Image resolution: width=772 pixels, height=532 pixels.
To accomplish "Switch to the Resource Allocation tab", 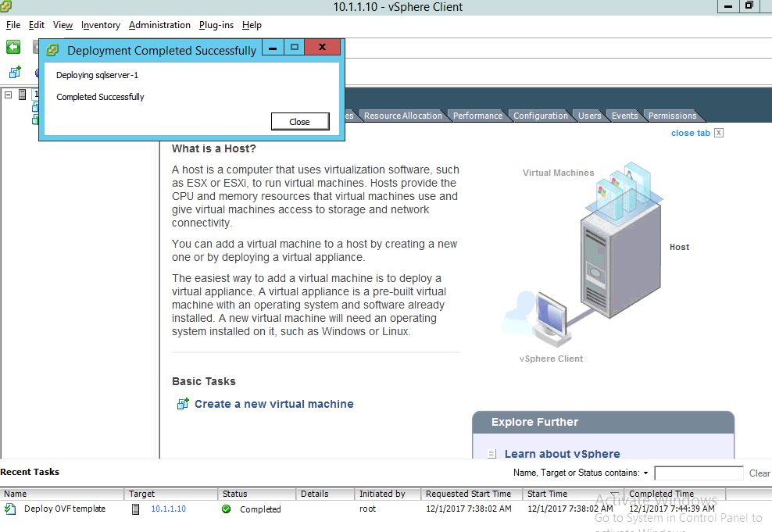I will (x=403, y=116).
